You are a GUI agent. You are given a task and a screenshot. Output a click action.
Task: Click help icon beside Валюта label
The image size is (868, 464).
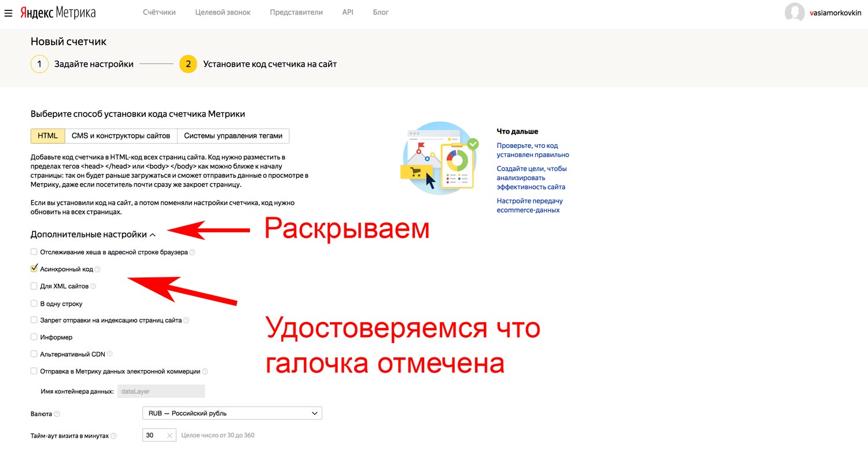point(57,414)
